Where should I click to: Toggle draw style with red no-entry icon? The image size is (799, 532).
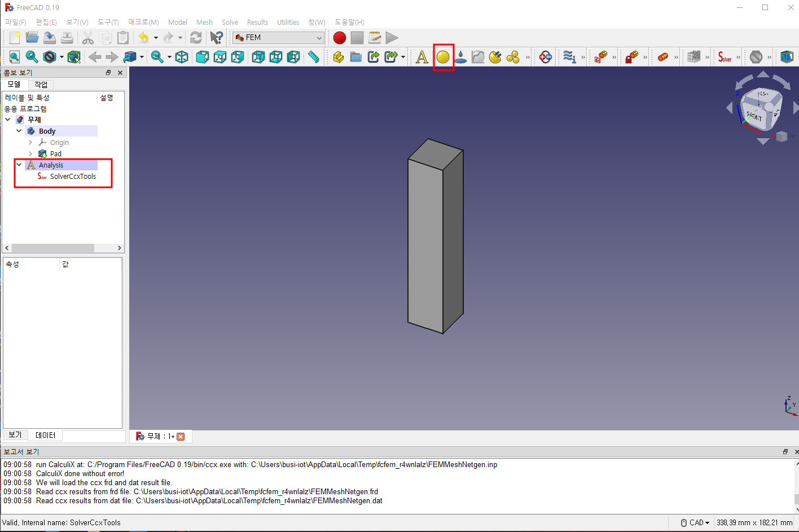[x=50, y=57]
